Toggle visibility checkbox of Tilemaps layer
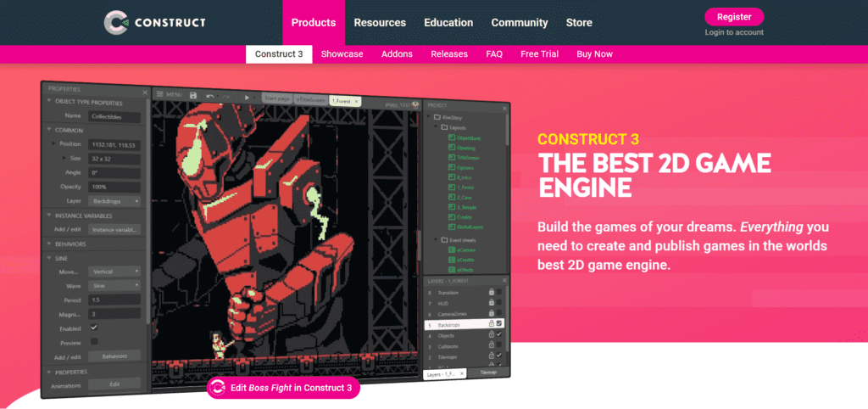The width and height of the screenshot is (868, 409). [498, 356]
